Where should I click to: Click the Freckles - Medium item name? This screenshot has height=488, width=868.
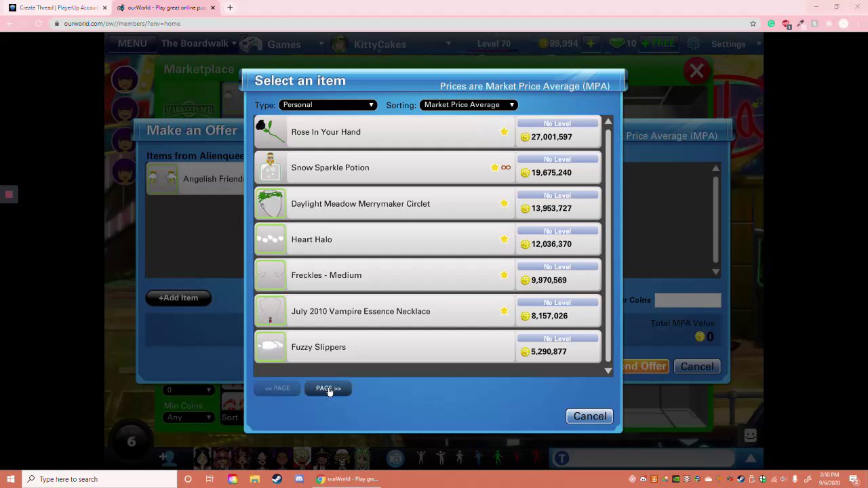pyautogui.click(x=326, y=275)
